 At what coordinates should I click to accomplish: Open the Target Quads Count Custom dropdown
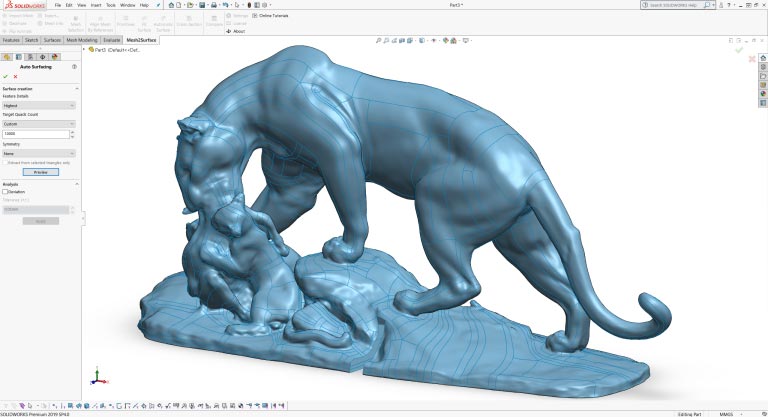coord(38,124)
